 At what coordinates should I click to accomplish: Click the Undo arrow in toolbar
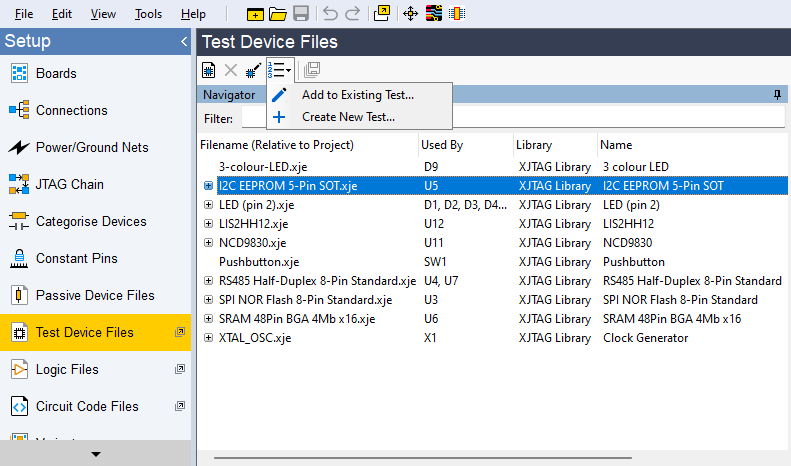(330, 14)
